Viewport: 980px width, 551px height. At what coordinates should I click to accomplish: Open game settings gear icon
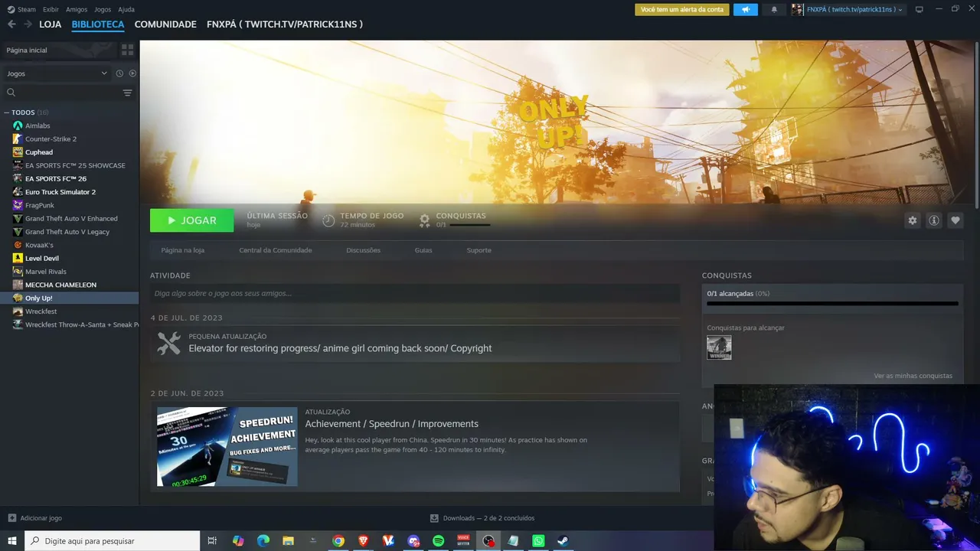click(x=912, y=220)
